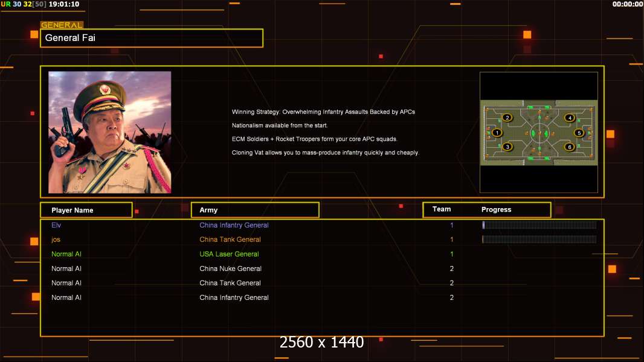Viewport: 644px width, 362px height.
Task: Click the green Normal AI player name
Action: tap(66, 254)
